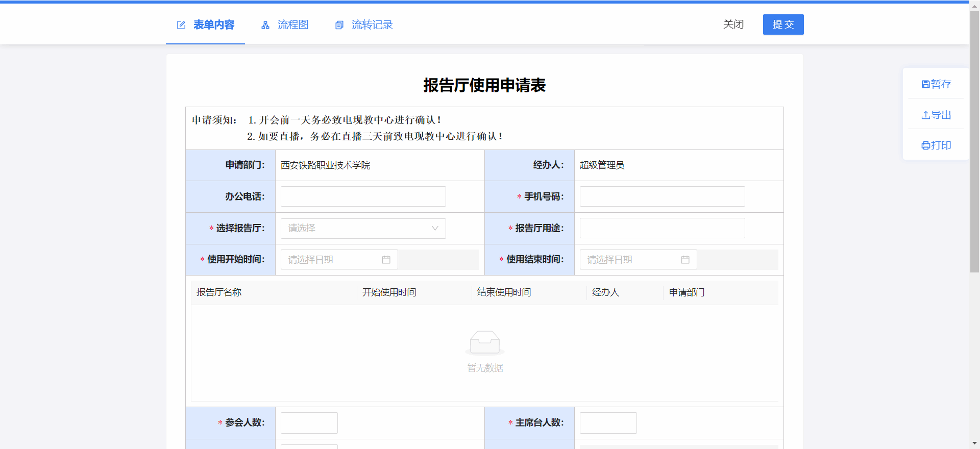Viewport: 980px width, 449px height.
Task: Expand the 选择报告厅 chevron arrow
Action: pos(435,229)
